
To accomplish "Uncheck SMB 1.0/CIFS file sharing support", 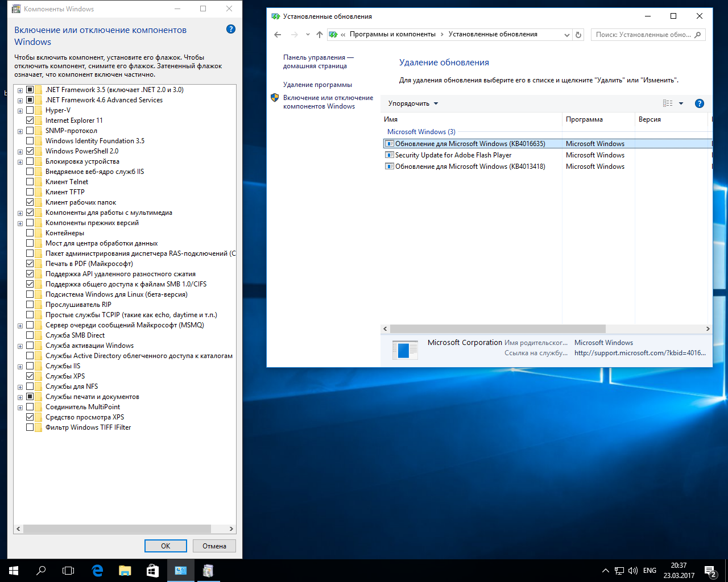I will click(30, 284).
